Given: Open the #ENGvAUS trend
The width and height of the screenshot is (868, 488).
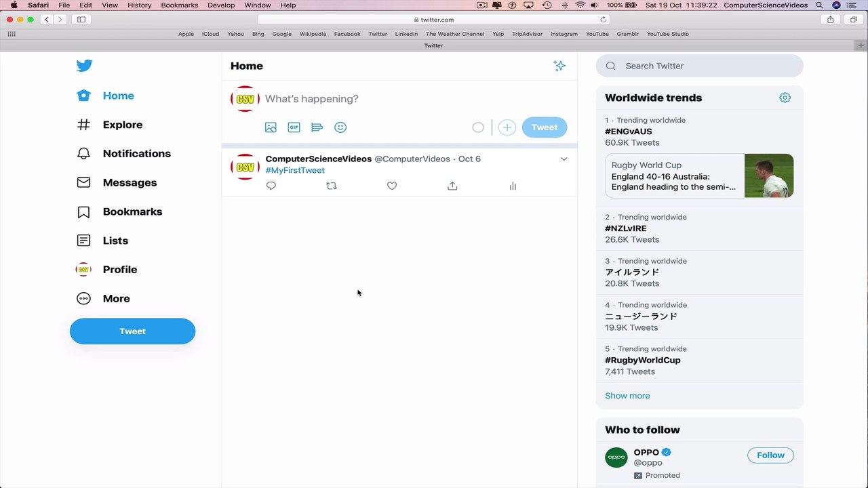Looking at the screenshot, I should click(629, 131).
